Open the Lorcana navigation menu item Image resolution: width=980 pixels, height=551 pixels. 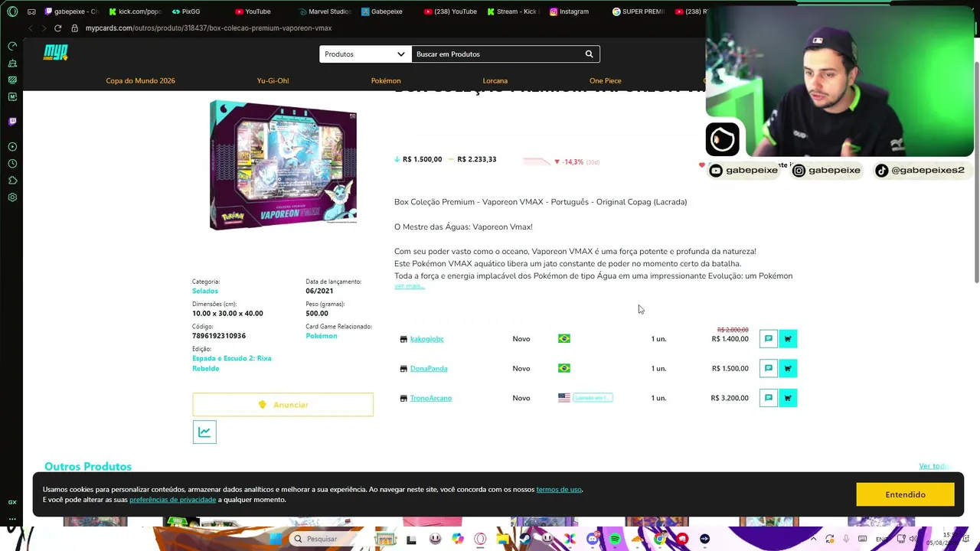click(495, 81)
